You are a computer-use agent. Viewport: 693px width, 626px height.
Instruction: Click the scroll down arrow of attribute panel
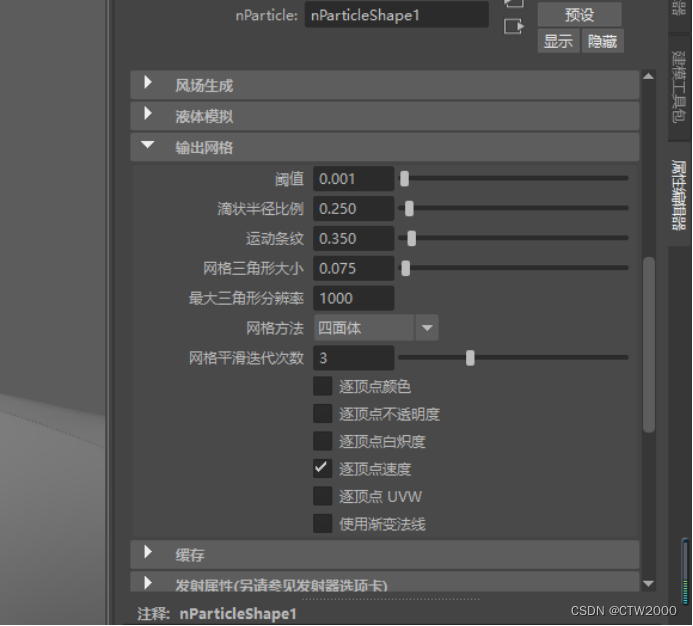(648, 584)
